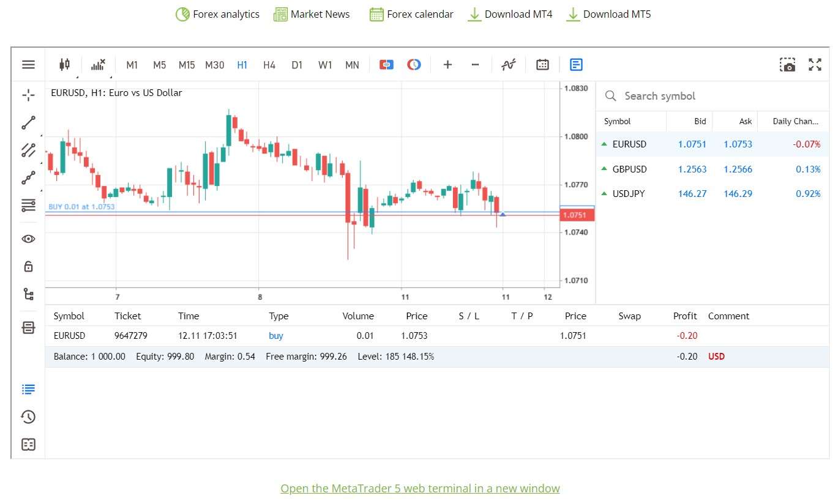Toggle the lock objects icon
The width and height of the screenshot is (838, 504).
[28, 267]
